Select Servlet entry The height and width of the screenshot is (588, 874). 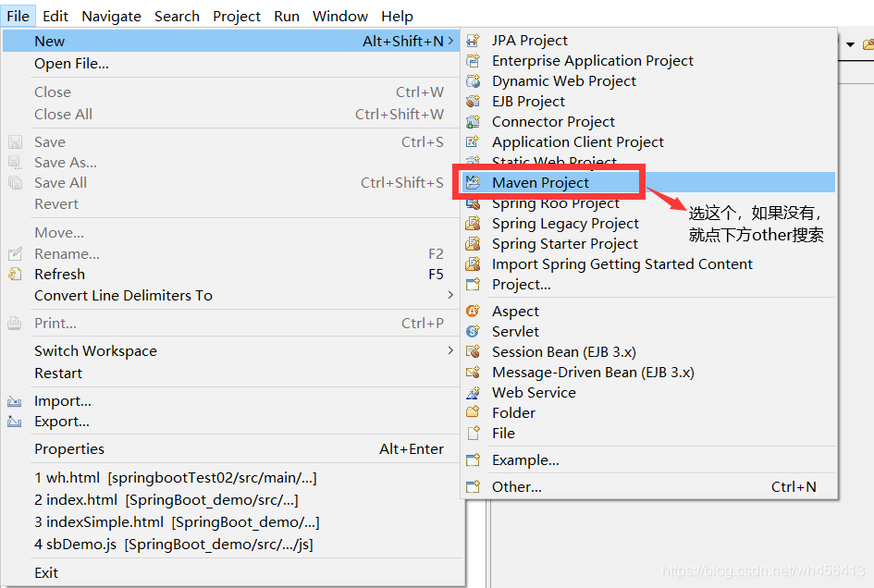(649, 331)
